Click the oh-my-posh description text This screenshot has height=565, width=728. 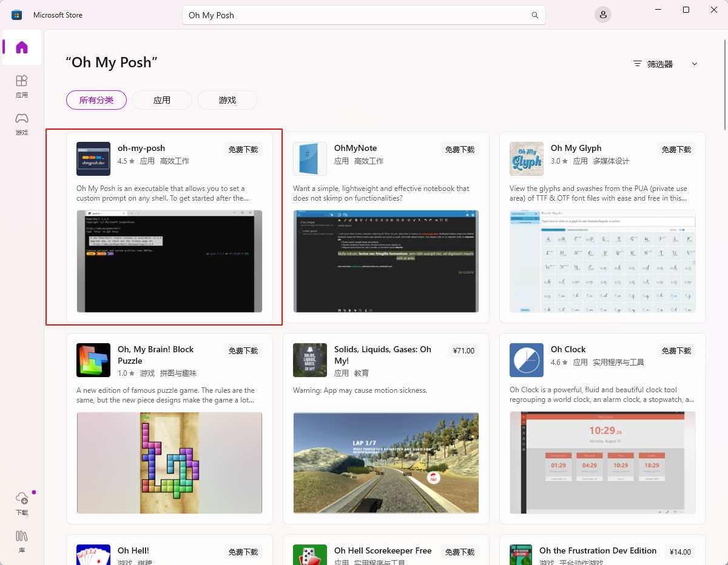(163, 193)
